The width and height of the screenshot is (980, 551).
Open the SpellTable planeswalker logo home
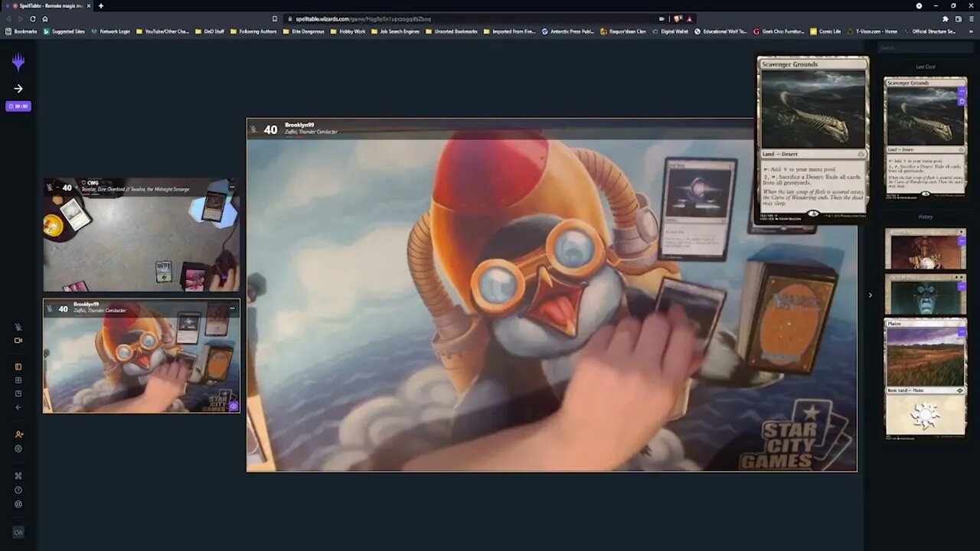[18, 62]
